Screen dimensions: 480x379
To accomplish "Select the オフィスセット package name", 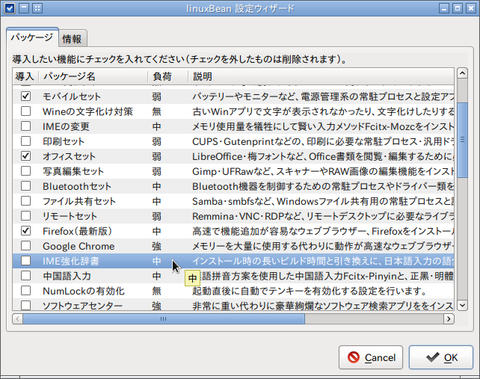I will click(69, 156).
